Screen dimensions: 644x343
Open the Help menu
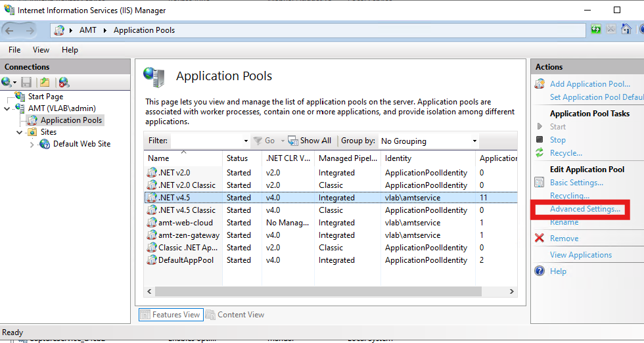click(x=70, y=50)
